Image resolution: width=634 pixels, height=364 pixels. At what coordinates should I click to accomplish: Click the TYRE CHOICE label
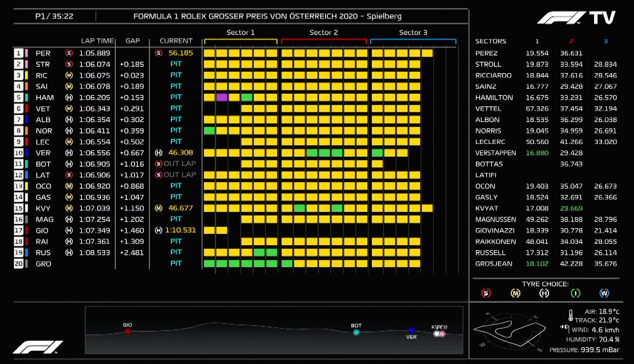pos(545,284)
